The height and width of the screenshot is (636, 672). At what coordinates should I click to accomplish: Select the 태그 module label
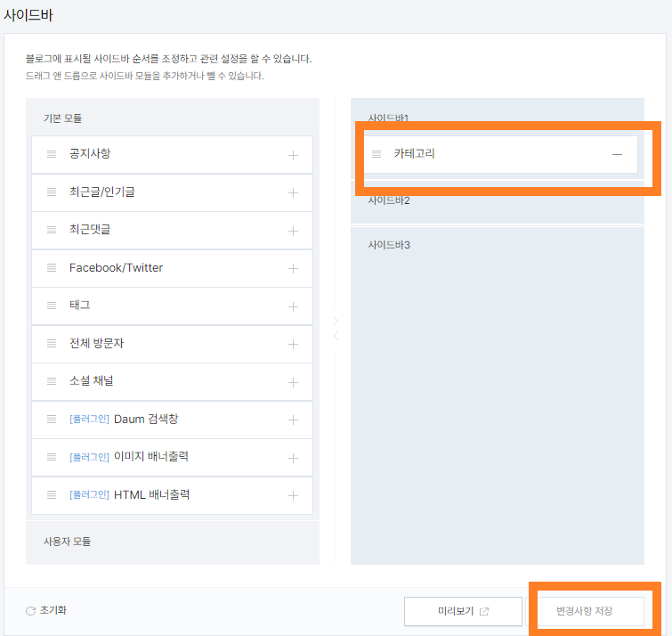(x=80, y=305)
